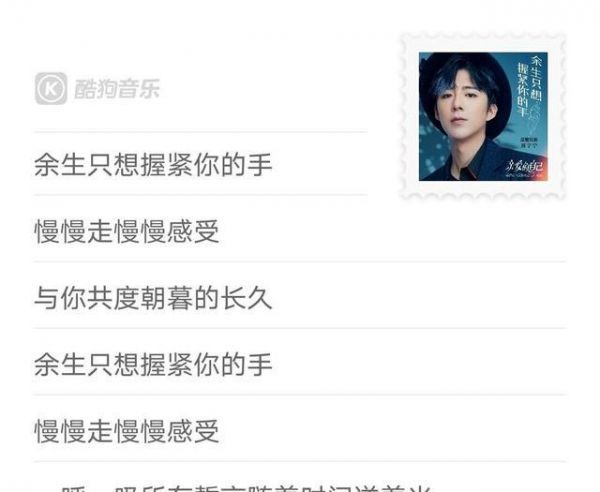Click the word 长久 in the lyrics
The height and width of the screenshot is (492, 600).
pos(246,298)
